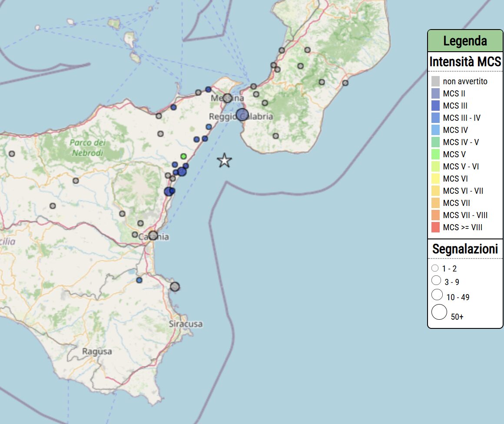Click the 3 - 9 reports circle symbol
The height and width of the screenshot is (424, 504).
point(436,280)
